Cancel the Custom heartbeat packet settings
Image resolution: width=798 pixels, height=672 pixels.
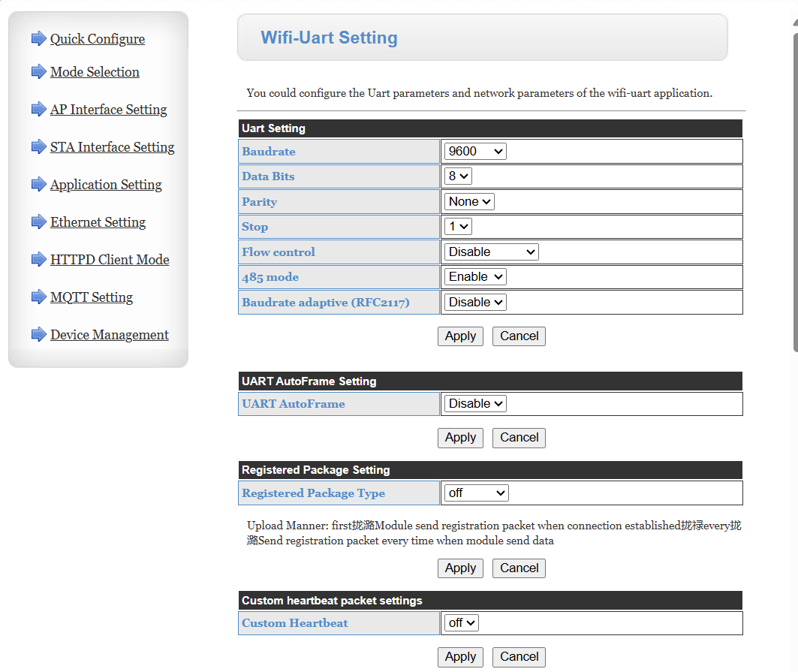click(x=519, y=657)
